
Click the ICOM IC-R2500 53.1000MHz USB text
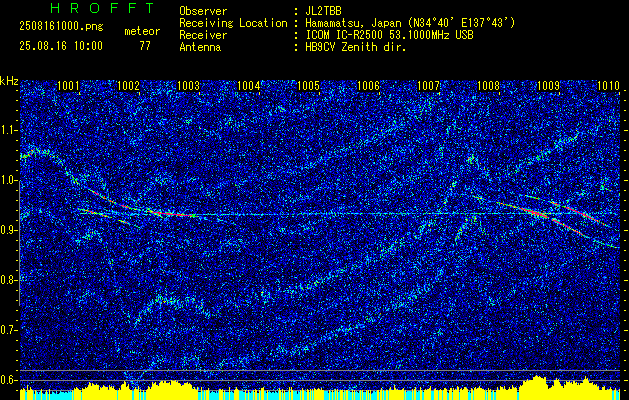(389, 35)
